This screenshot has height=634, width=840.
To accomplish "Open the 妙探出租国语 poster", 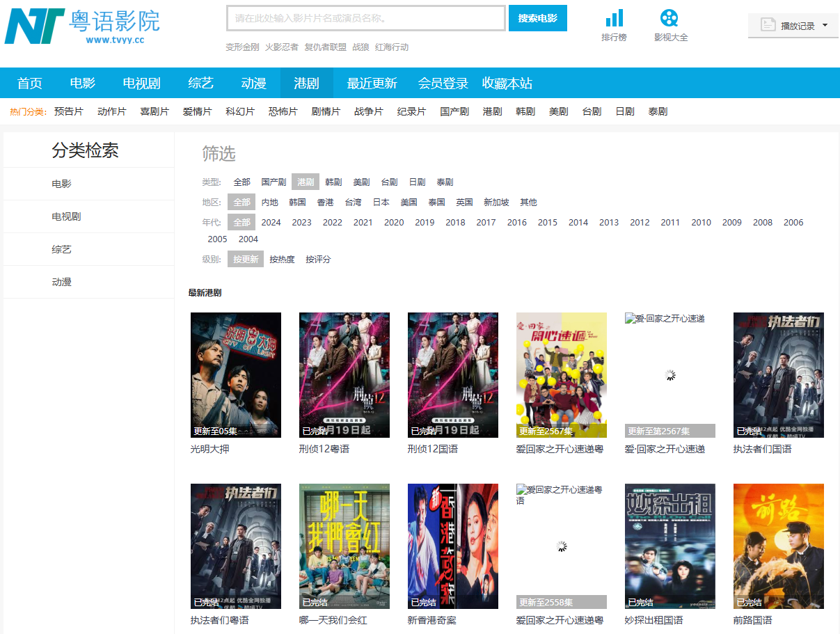I will click(x=670, y=546).
